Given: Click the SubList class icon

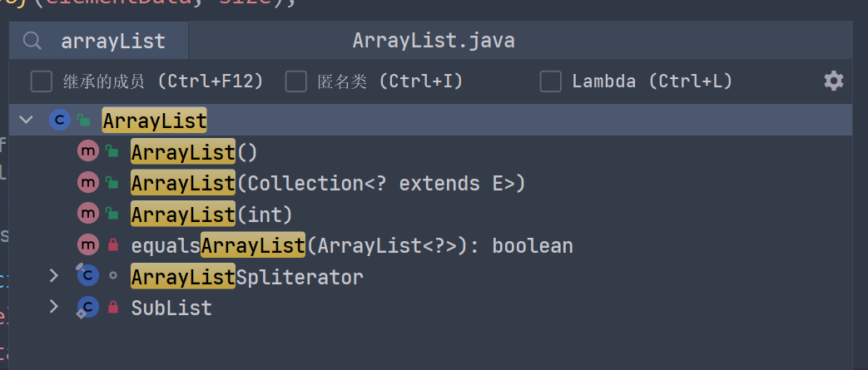Looking at the screenshot, I should click(x=87, y=308).
